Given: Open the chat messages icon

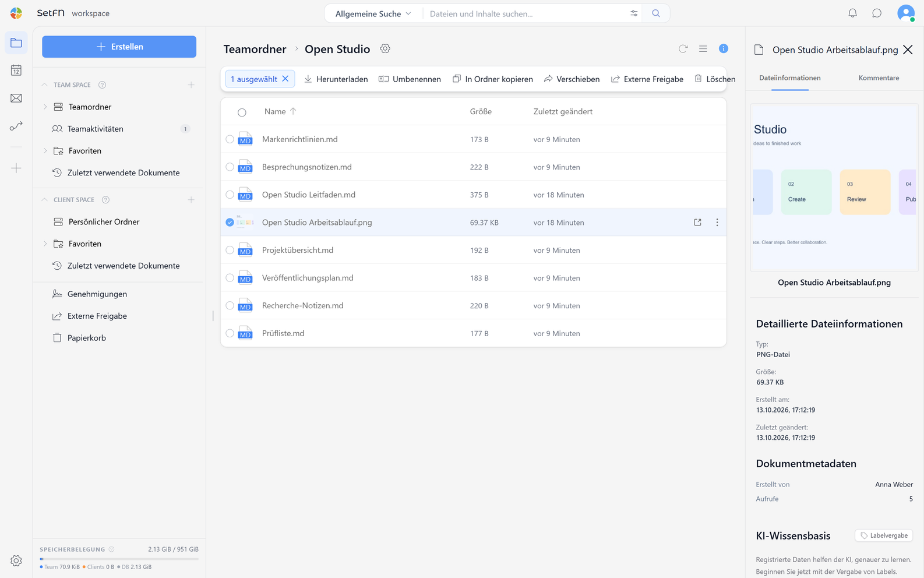Looking at the screenshot, I should coord(877,13).
